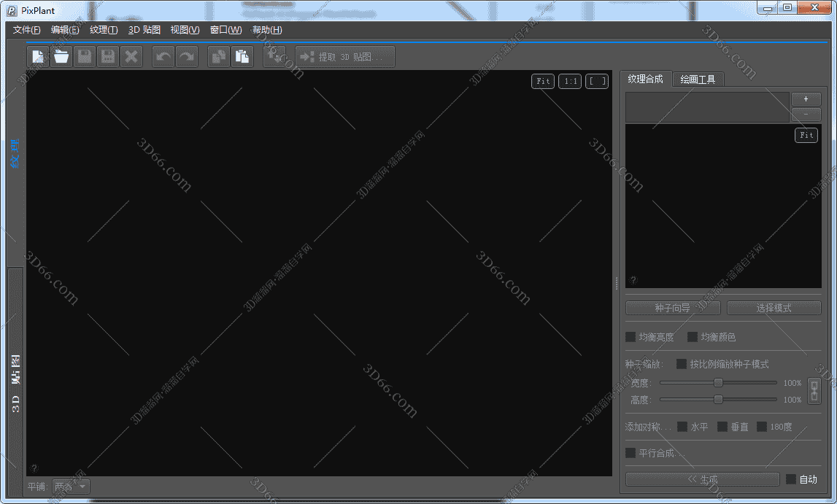
Task: Click the Redo arrow icon
Action: tap(187, 57)
